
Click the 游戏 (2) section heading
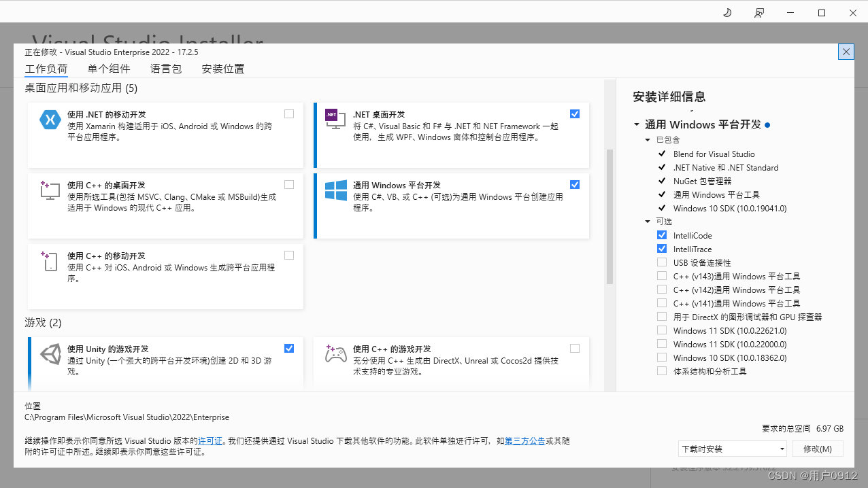(x=43, y=322)
